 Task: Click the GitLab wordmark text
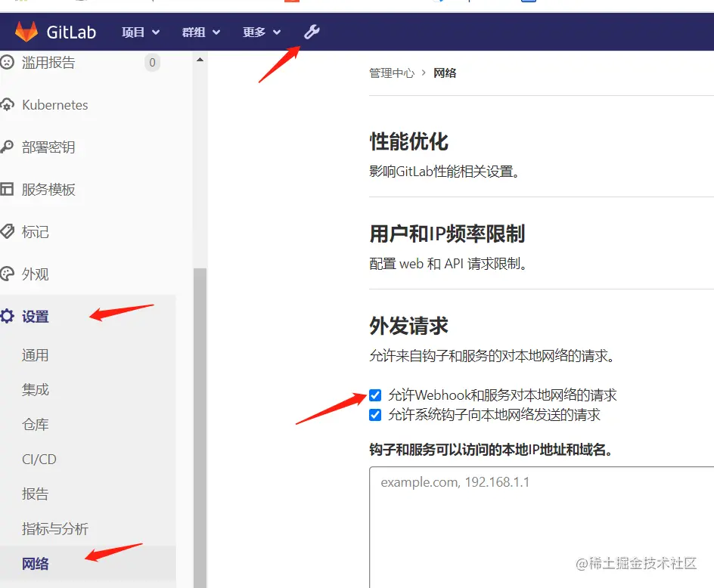tap(71, 32)
